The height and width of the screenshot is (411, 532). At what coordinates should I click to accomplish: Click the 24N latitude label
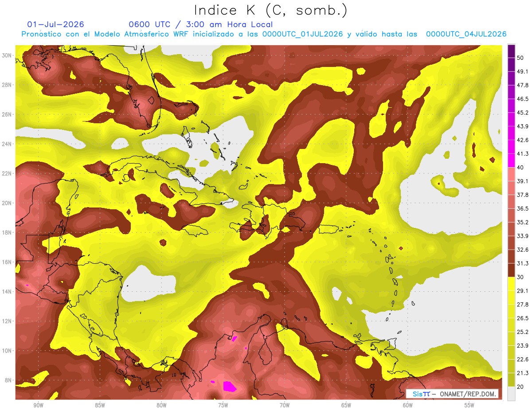pyautogui.click(x=7, y=144)
